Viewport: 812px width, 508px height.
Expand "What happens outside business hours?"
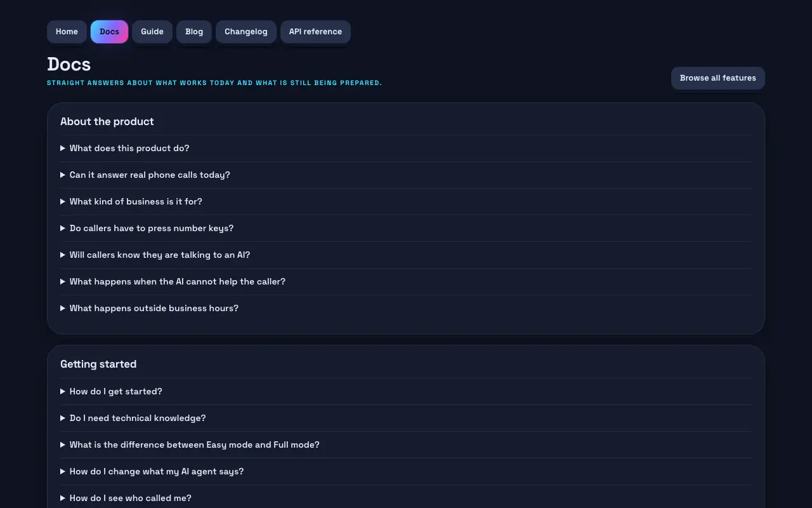pyautogui.click(x=405, y=309)
